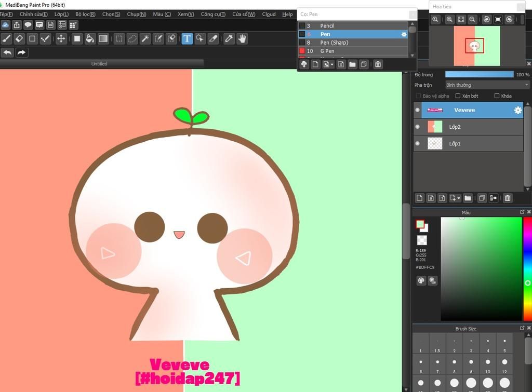Activate the Lasso selection tool
The image size is (532, 392).
click(132, 38)
